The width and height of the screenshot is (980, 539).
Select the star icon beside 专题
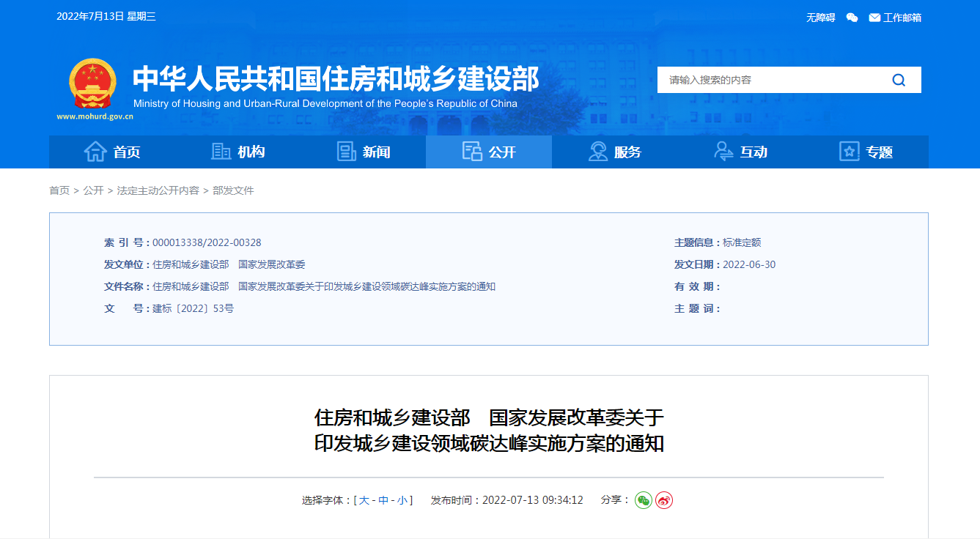point(849,151)
